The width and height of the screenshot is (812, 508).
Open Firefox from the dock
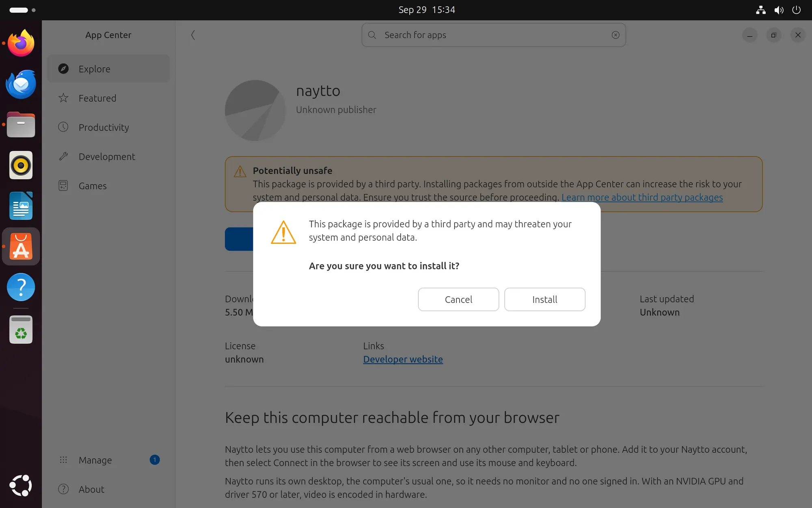[21, 43]
